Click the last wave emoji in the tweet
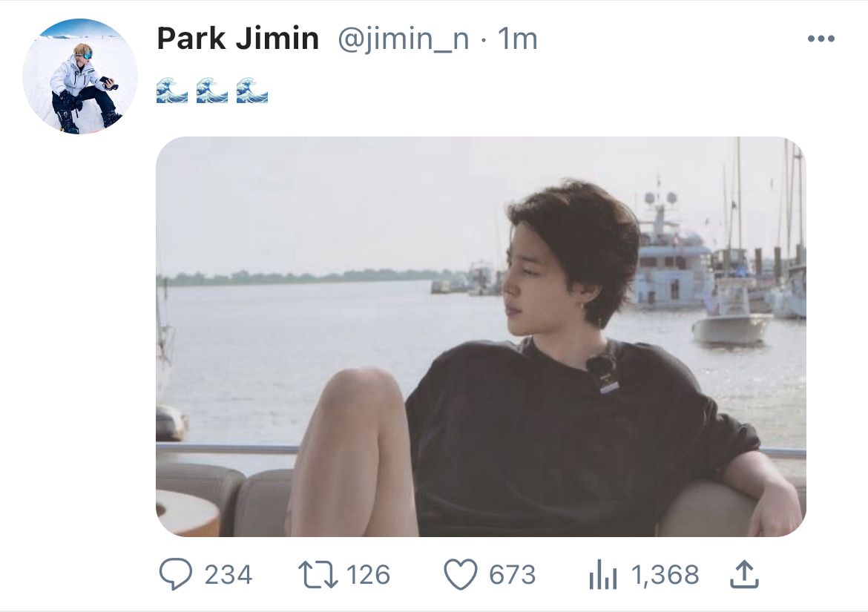Image resolution: width=868 pixels, height=612 pixels. [252, 92]
